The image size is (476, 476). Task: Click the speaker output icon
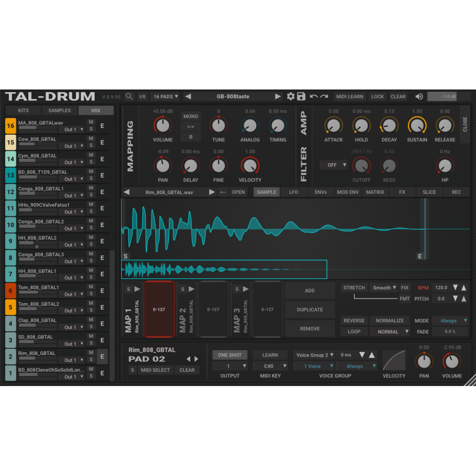[x=419, y=96]
